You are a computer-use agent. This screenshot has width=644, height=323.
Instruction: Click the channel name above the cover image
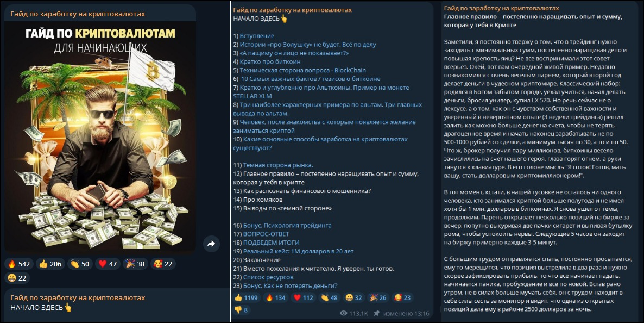(78, 14)
